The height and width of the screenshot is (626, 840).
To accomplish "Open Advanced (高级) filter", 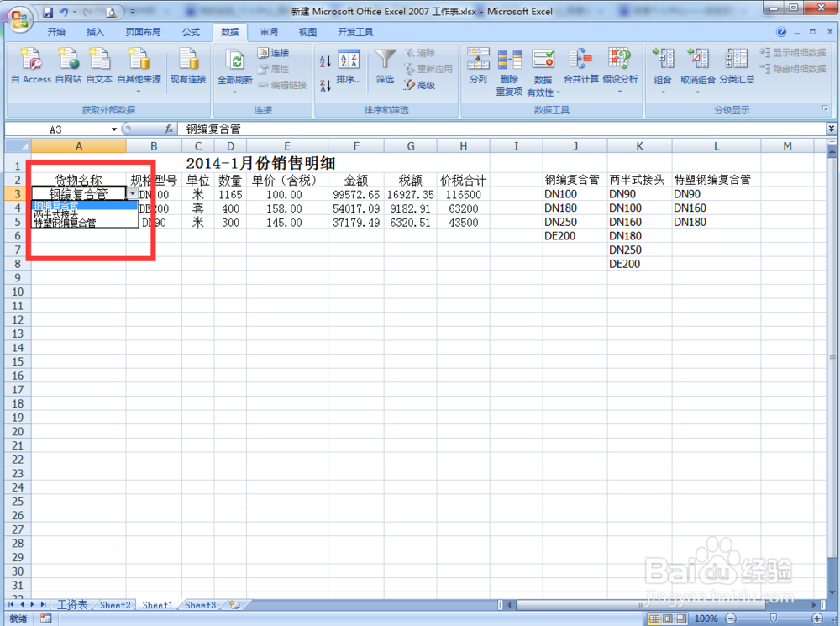I will pyautogui.click(x=419, y=85).
